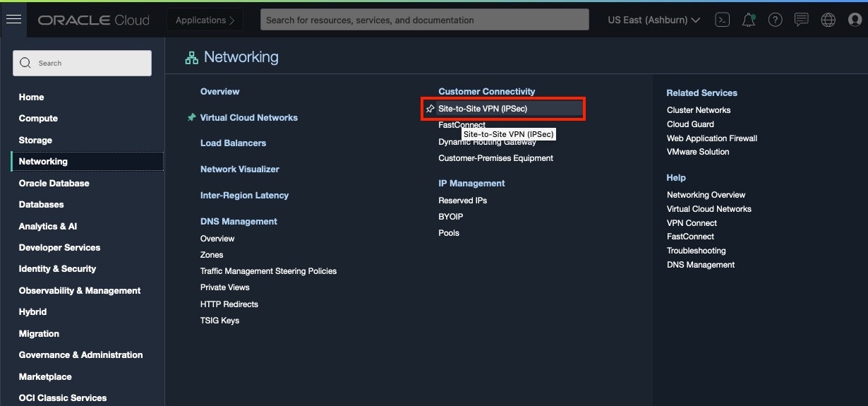
Task: Open Cloud Shell developer tools icon
Action: click(x=722, y=20)
